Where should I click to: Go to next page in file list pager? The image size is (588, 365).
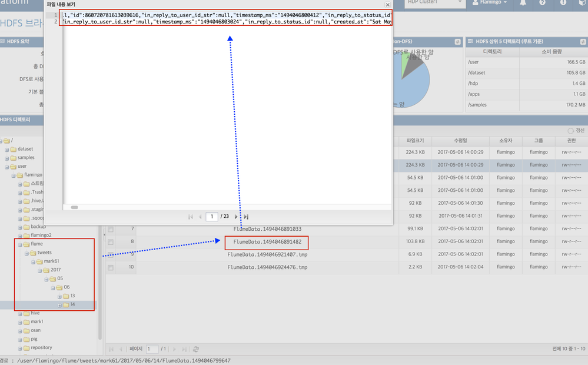(174, 349)
